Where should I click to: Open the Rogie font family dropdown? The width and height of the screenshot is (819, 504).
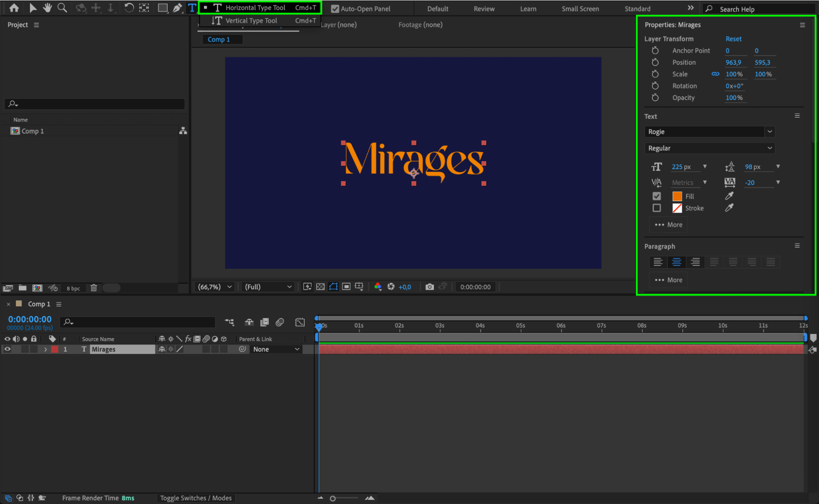[x=769, y=132]
